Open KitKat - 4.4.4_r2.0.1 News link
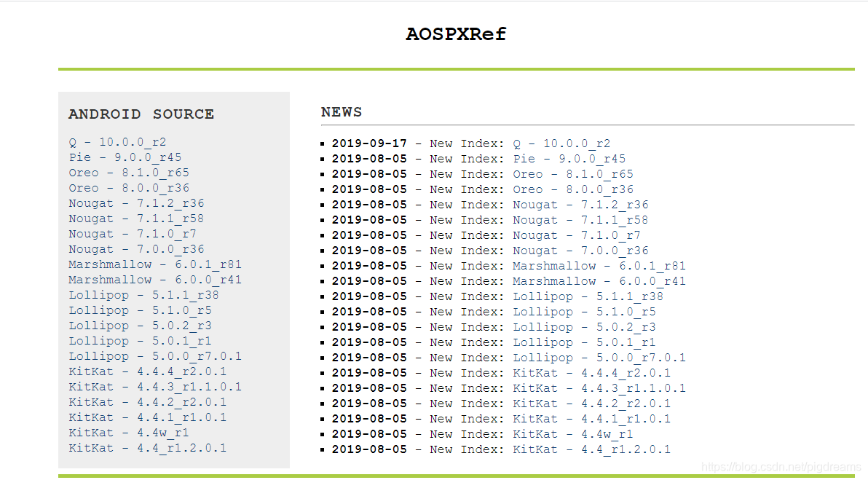 592,373
